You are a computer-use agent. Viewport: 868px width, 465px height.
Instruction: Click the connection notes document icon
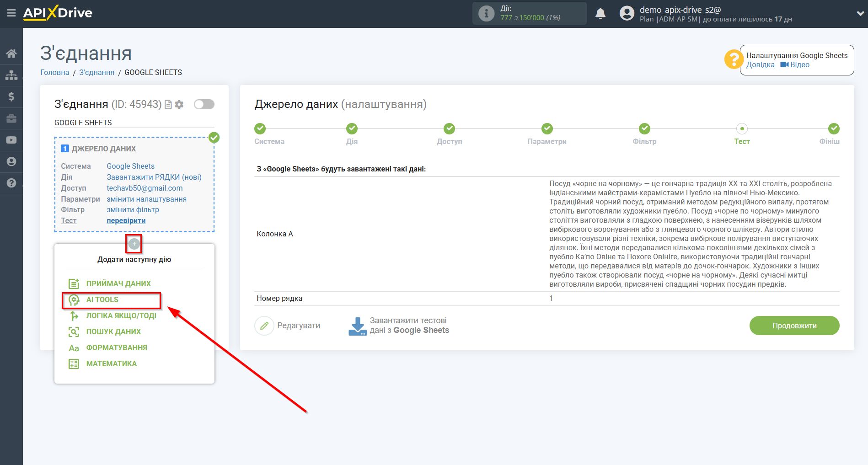pos(168,105)
